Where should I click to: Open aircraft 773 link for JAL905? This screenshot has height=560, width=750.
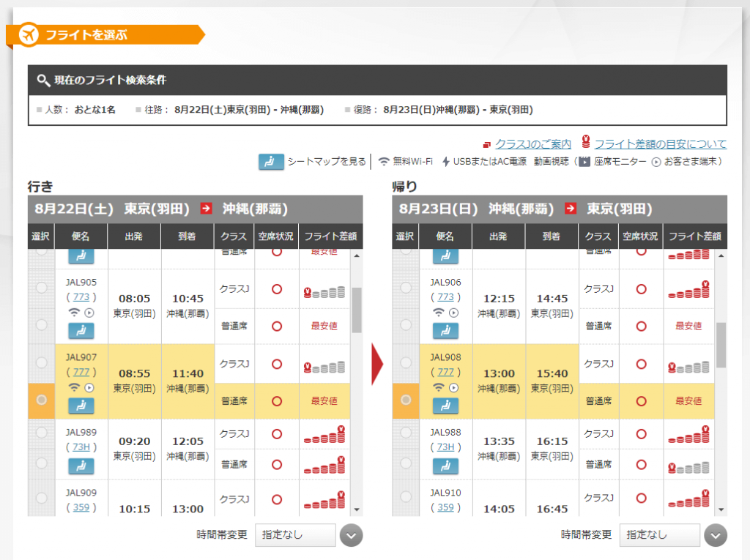point(81,297)
